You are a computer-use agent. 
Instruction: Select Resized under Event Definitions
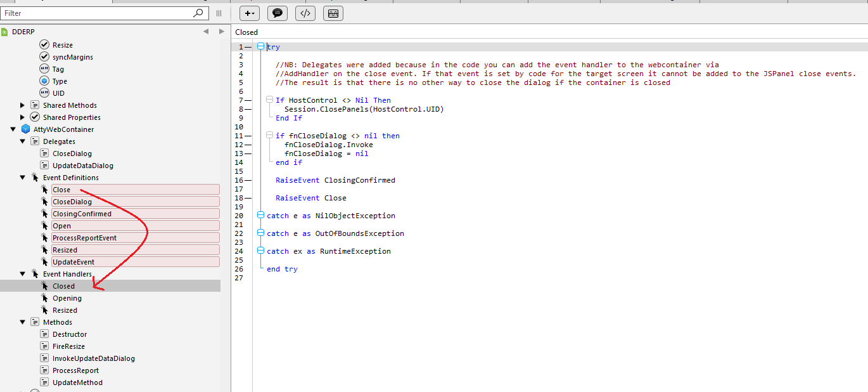click(136, 250)
